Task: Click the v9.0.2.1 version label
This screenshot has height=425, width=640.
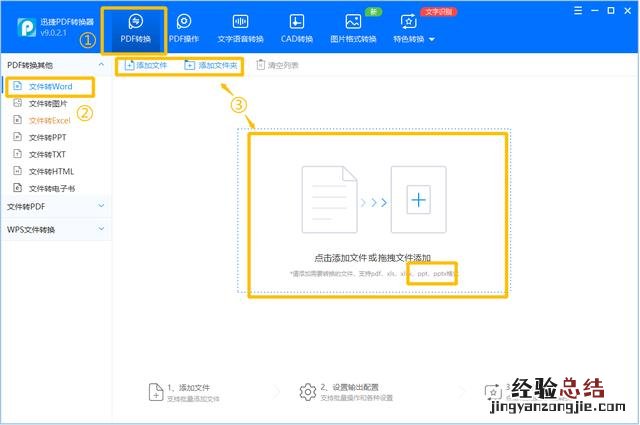Action: [x=53, y=33]
